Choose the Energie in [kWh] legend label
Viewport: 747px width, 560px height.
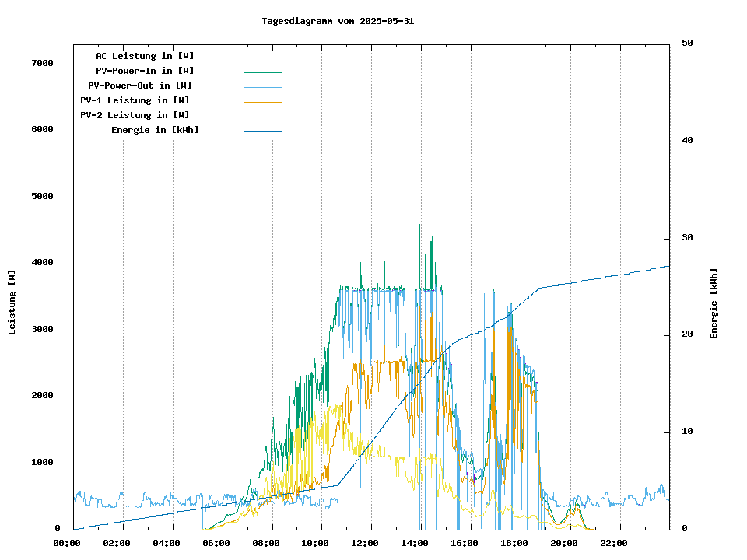click(155, 130)
